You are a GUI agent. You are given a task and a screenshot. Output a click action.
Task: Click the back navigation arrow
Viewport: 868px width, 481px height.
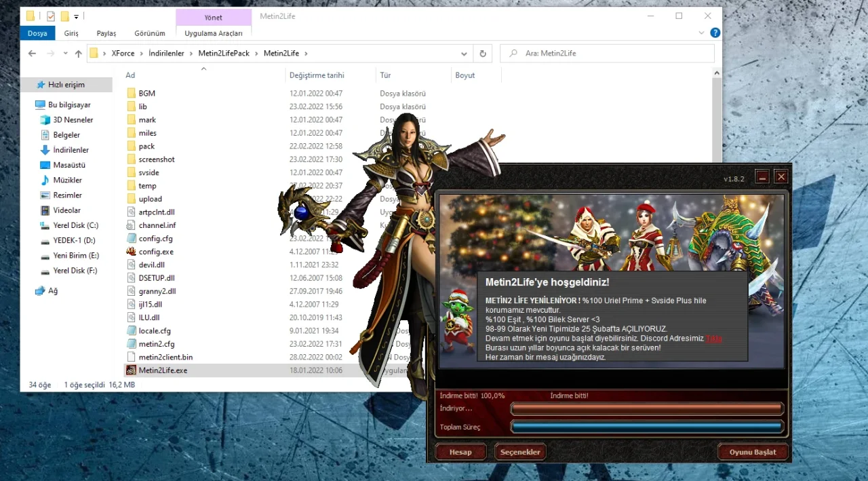pos(32,54)
